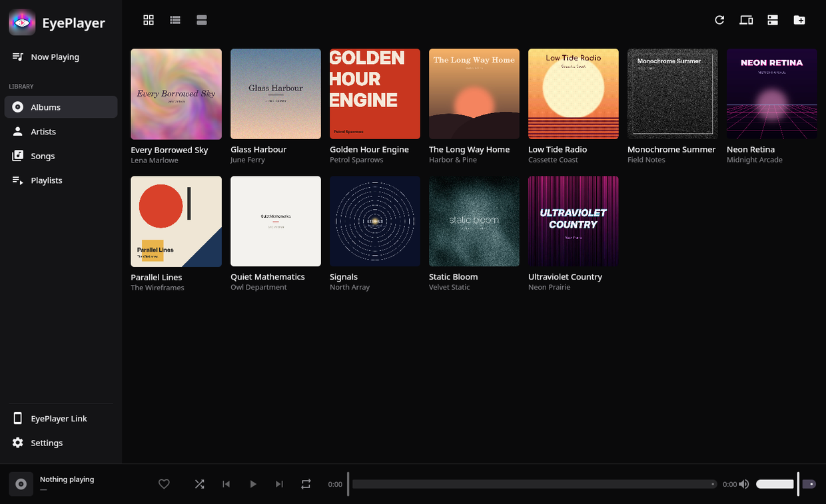Viewport: 826px width, 504px height.
Task: Click the artist name North Array
Action: point(350,287)
